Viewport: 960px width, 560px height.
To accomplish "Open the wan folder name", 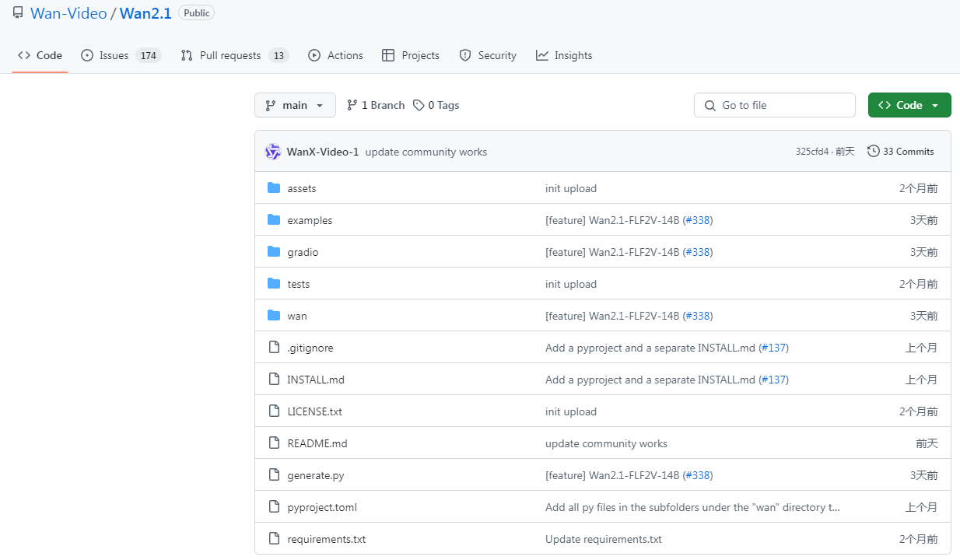I will [297, 316].
